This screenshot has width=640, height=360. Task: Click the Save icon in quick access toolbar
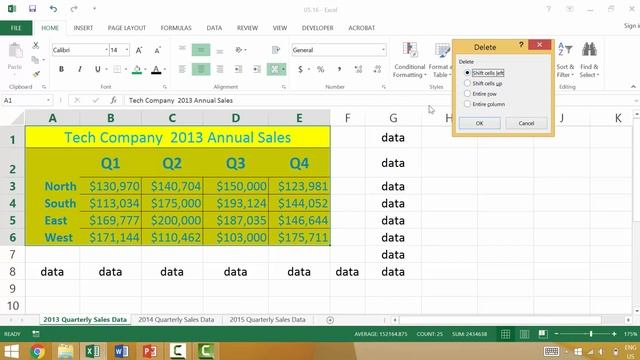pyautogui.click(x=32, y=9)
